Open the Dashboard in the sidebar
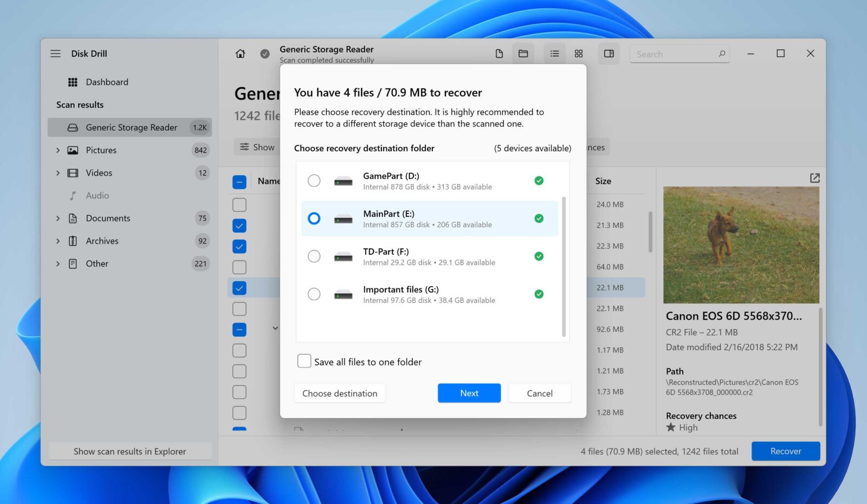Screen dimensions: 867x504 point(107,81)
